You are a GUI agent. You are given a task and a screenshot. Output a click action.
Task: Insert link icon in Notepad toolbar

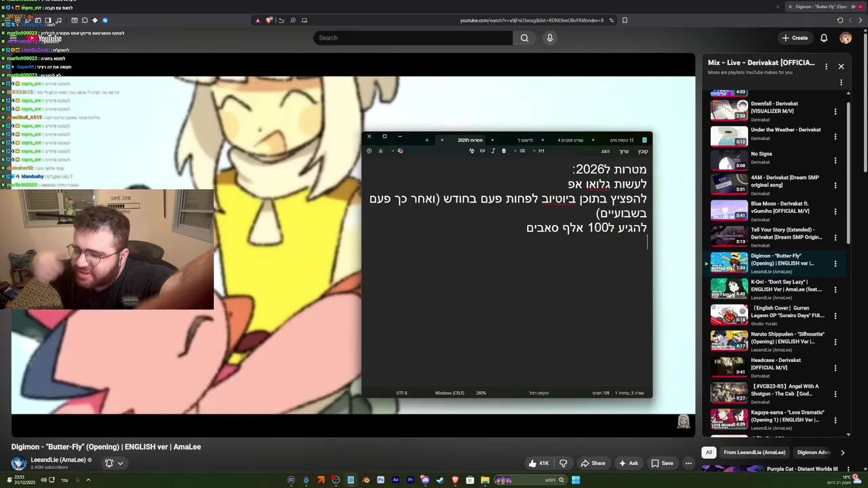pyautogui.click(x=482, y=151)
